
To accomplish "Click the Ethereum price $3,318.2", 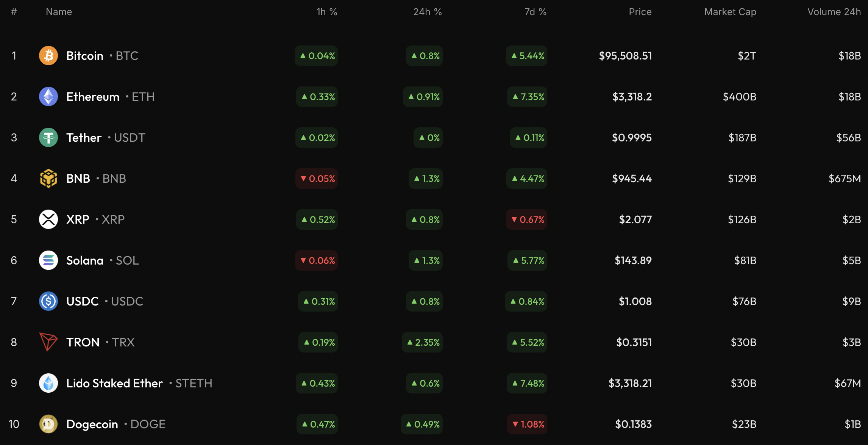I will tap(632, 97).
